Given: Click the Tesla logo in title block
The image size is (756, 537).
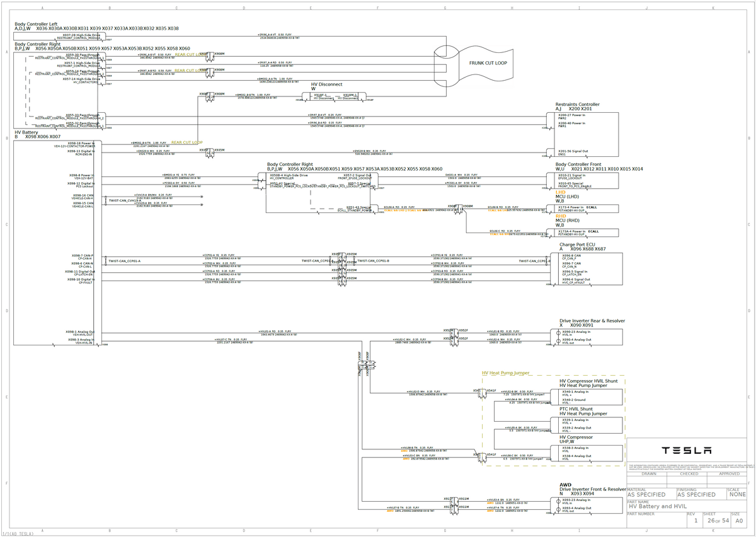Looking at the screenshot, I should 687,450.
